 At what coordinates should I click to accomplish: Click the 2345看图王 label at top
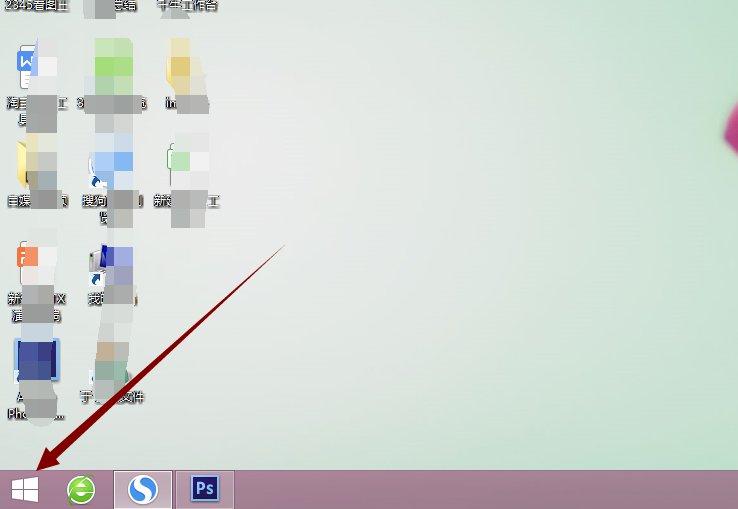(x=38, y=5)
